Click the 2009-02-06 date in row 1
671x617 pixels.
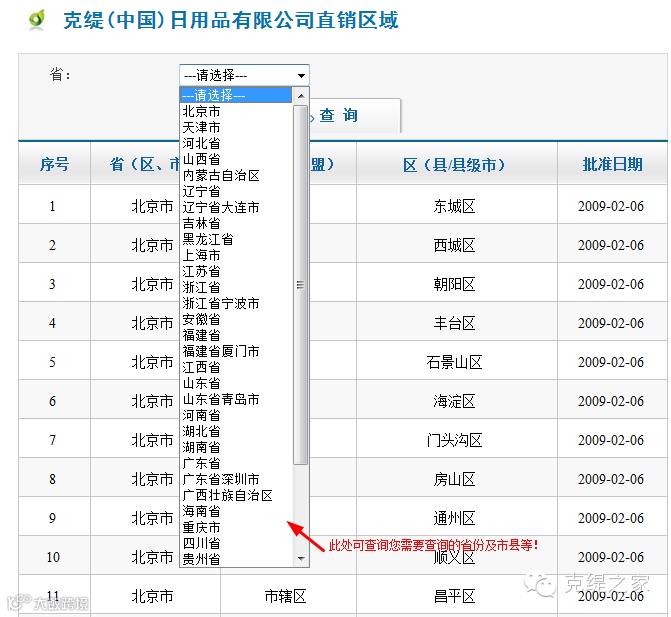(x=611, y=206)
